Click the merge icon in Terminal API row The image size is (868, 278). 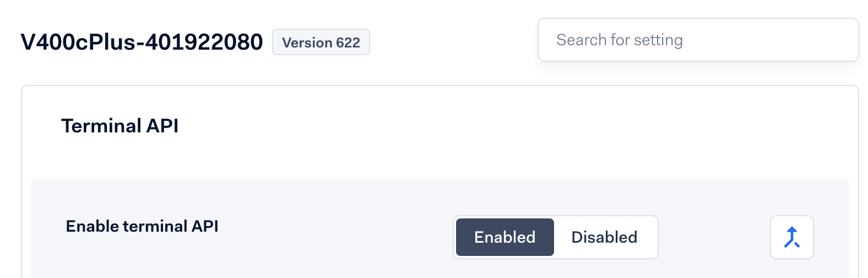pyautogui.click(x=791, y=237)
